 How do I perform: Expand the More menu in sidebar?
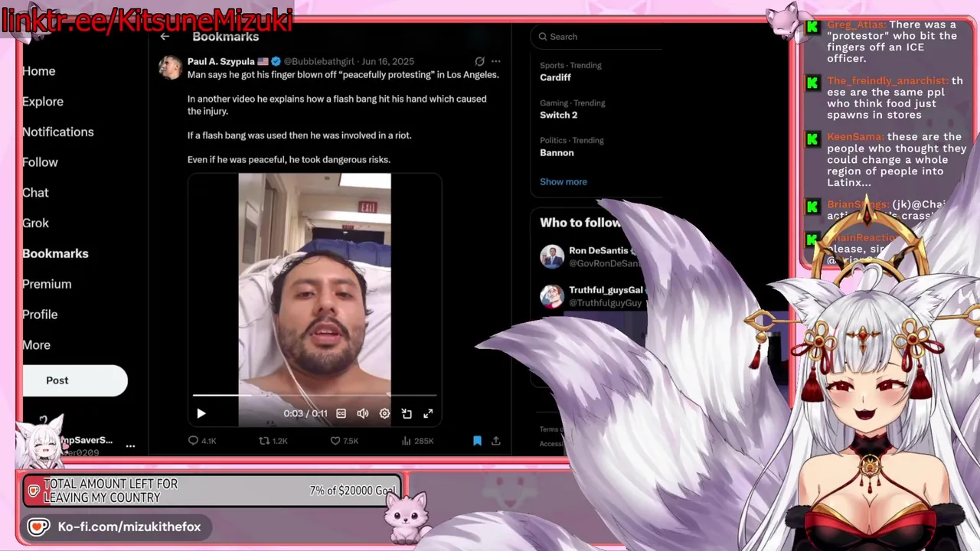(x=36, y=345)
